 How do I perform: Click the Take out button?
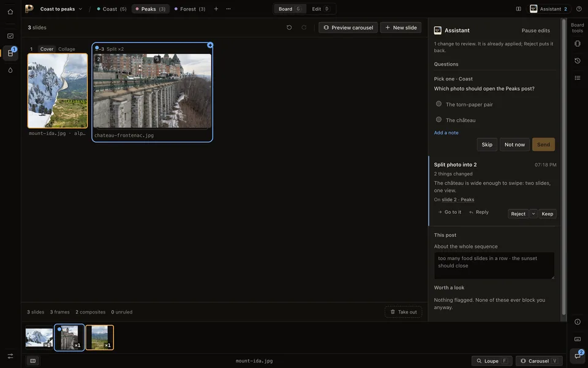pos(404,312)
